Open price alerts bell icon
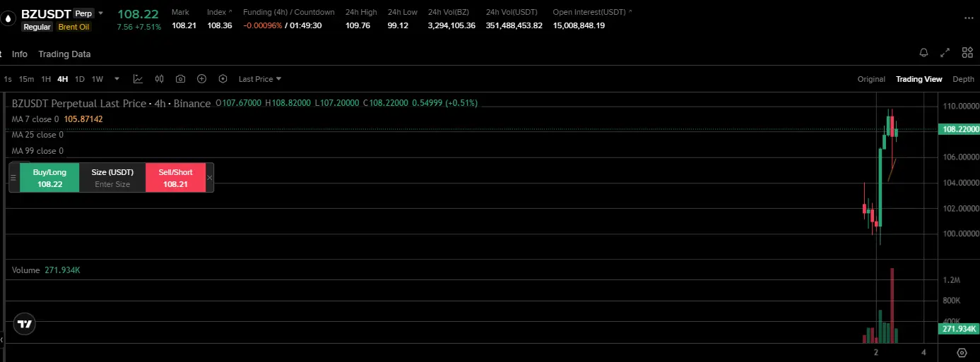This screenshot has width=980, height=362. (x=923, y=53)
